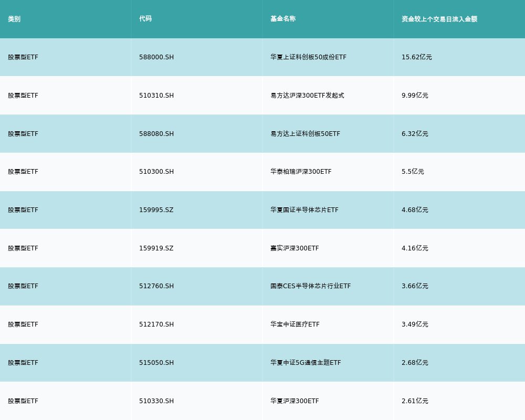Select code 510300.SH
The image size is (525, 420).
[156, 172]
